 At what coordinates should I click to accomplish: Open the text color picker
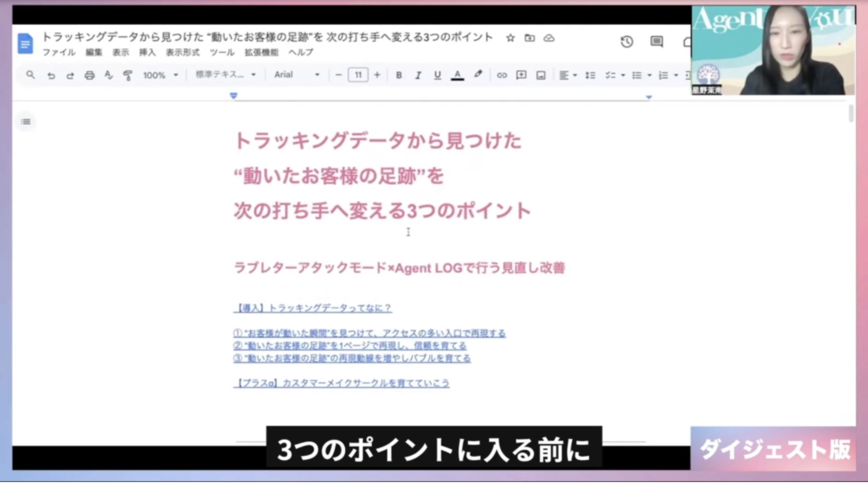457,75
